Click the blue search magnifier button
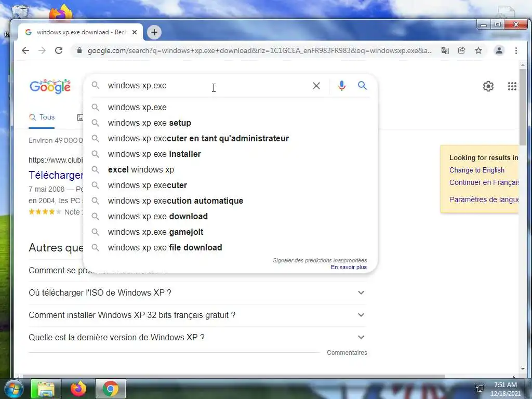Image resolution: width=532 pixels, height=399 pixels. 362,86
